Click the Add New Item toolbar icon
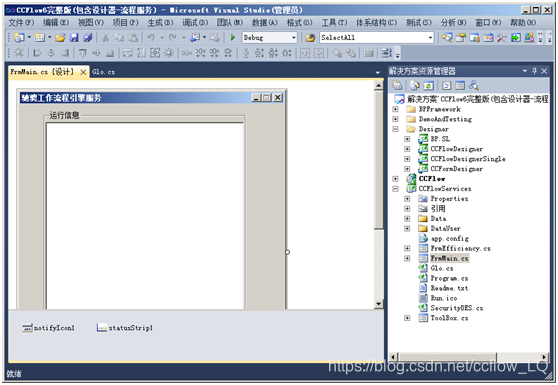This screenshot has height=385, width=558. (x=40, y=37)
